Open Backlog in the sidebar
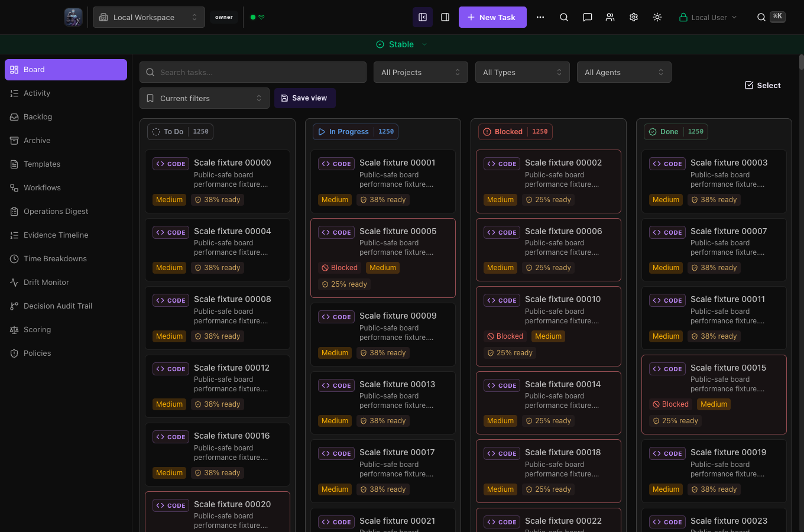The height and width of the screenshot is (532, 804). coord(66,117)
